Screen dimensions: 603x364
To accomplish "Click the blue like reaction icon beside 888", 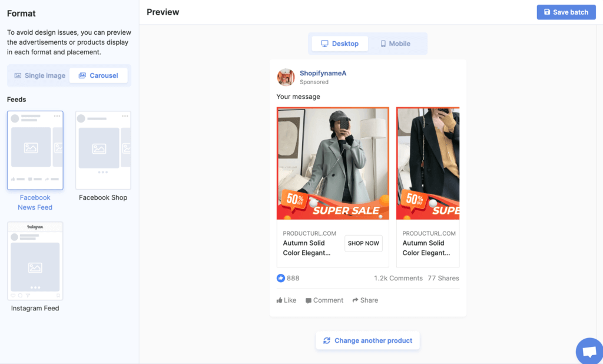I will (x=281, y=278).
